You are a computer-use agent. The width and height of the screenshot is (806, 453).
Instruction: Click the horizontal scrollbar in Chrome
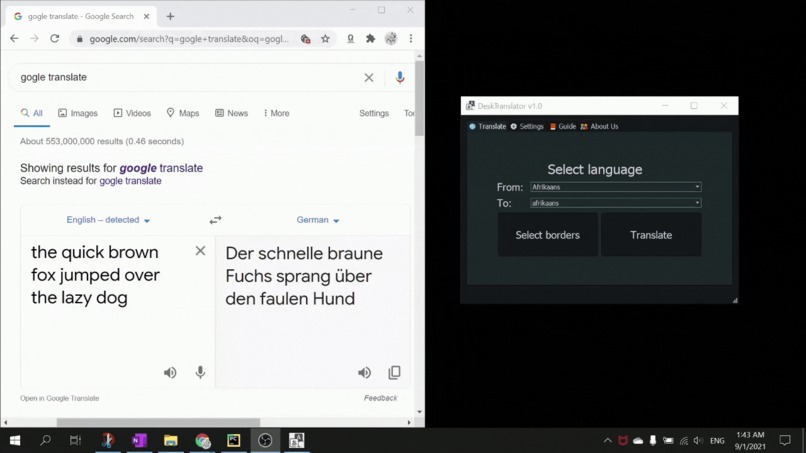[158, 422]
